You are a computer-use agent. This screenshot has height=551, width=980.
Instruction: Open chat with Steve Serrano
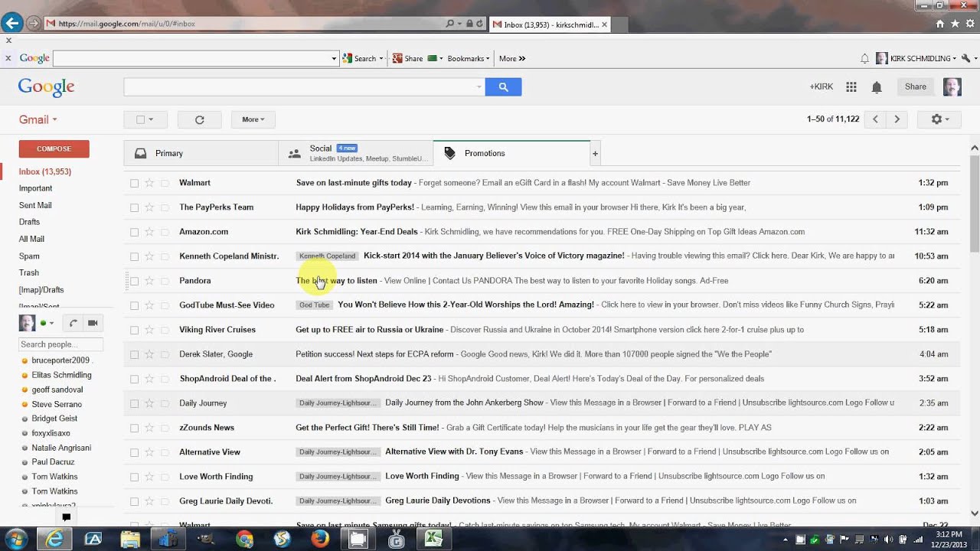[57, 404]
